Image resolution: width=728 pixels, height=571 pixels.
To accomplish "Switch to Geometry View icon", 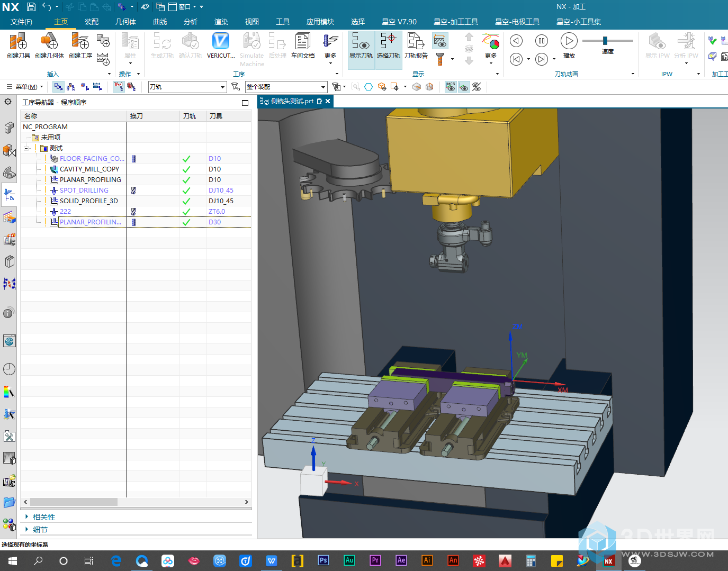I will coord(84,87).
